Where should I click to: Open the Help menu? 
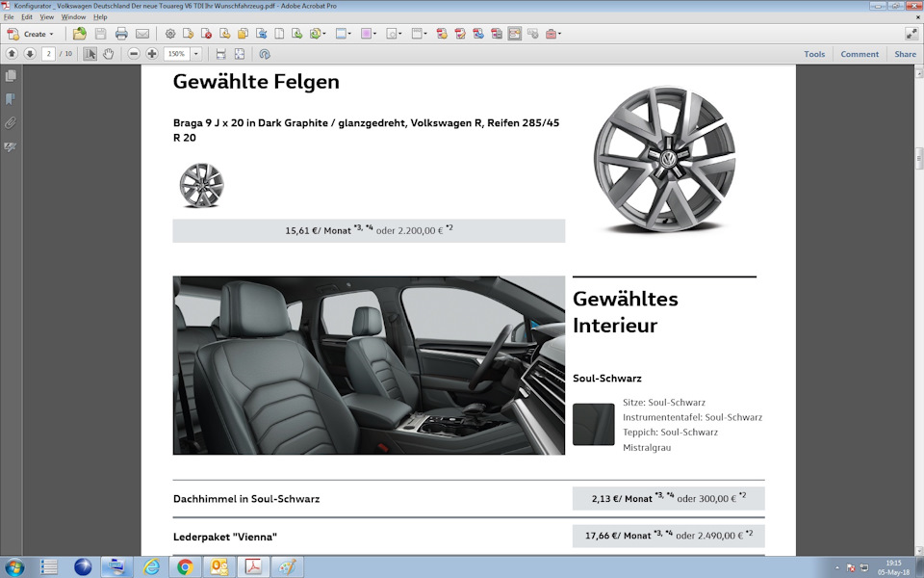tap(100, 17)
